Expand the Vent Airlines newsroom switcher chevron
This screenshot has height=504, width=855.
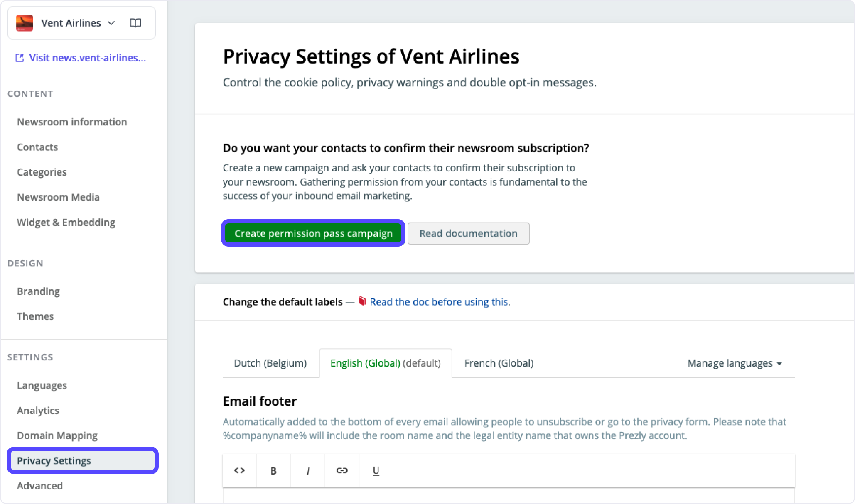pyautogui.click(x=111, y=23)
